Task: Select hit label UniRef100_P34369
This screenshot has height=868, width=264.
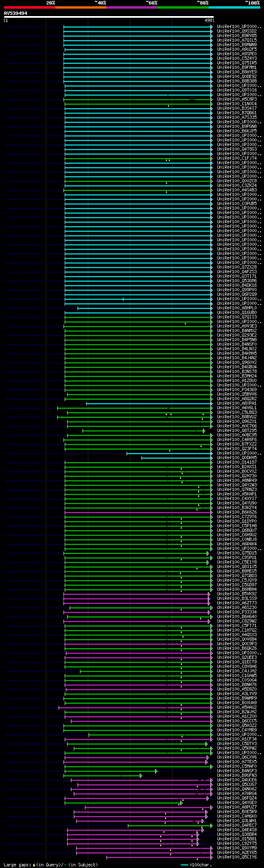Action: point(237,389)
